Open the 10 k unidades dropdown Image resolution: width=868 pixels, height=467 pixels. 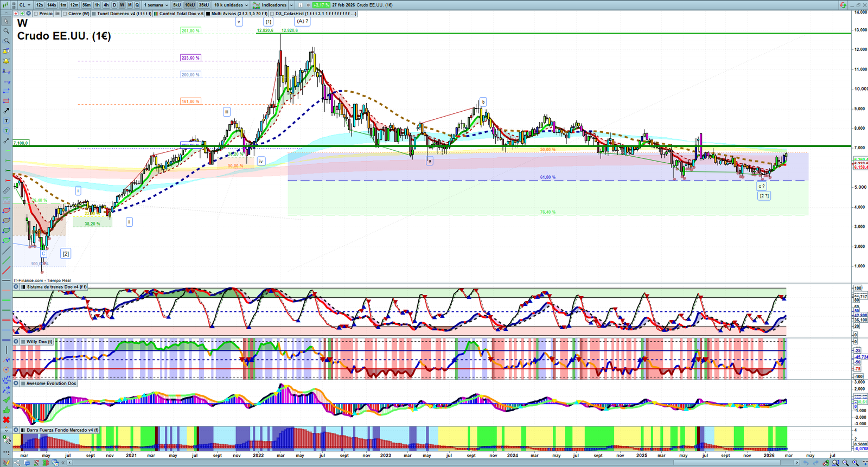click(231, 5)
